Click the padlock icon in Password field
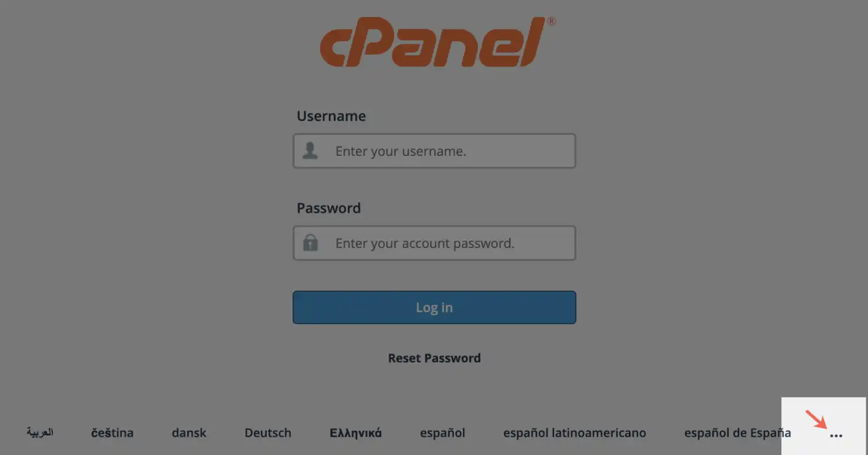Viewport: 868px width, 455px height. pos(310,243)
